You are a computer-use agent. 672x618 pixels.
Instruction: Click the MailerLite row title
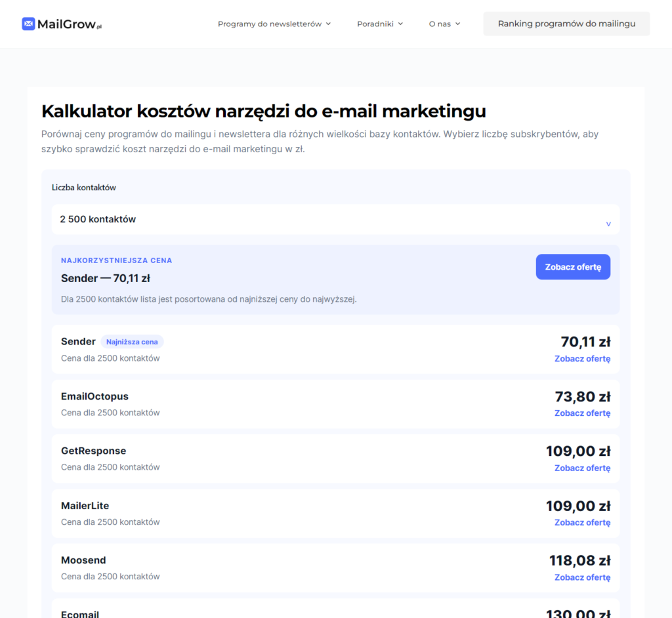pyautogui.click(x=85, y=506)
